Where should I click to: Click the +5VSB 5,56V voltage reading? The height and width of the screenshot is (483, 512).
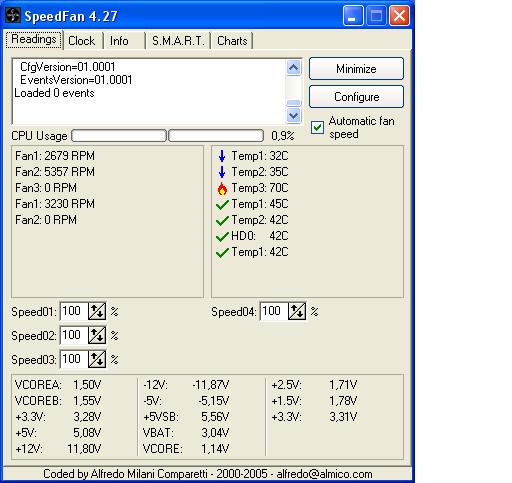[x=186, y=417]
